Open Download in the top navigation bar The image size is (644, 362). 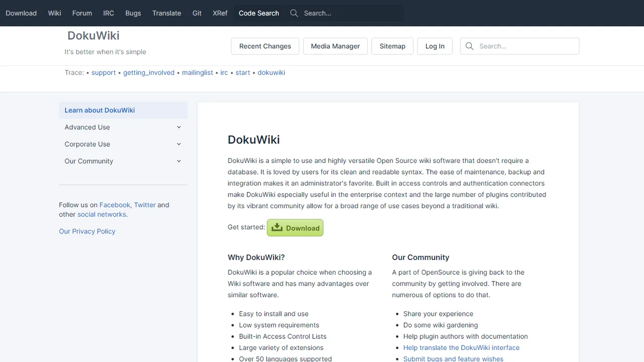point(21,13)
